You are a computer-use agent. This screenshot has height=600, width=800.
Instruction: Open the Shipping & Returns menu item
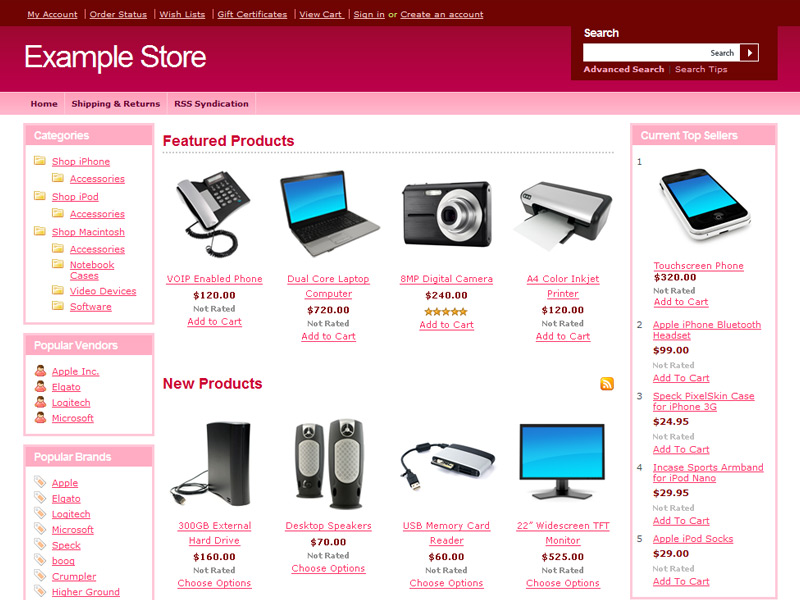click(x=116, y=104)
